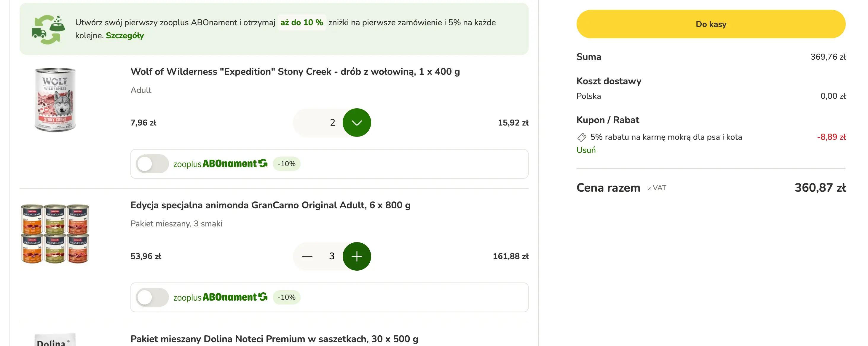The width and height of the screenshot is (868, 346).
Task: Click the -10% badge under GranCarno
Action: [286, 297]
